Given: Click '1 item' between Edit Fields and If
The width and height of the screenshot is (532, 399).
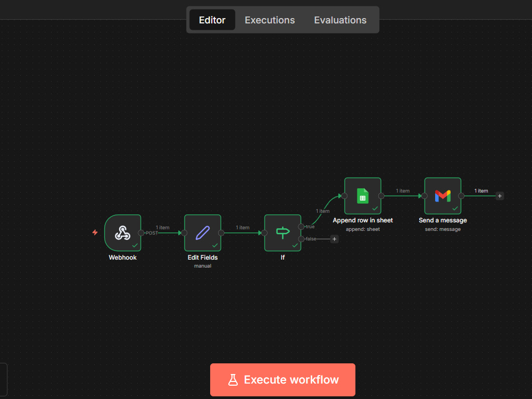Looking at the screenshot, I should tap(243, 228).
